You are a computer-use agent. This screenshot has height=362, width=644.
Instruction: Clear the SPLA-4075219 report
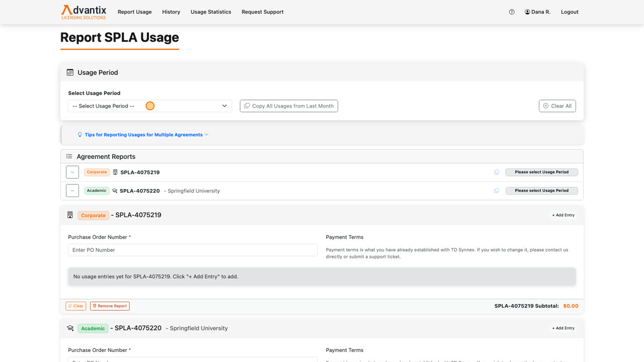[76, 306]
